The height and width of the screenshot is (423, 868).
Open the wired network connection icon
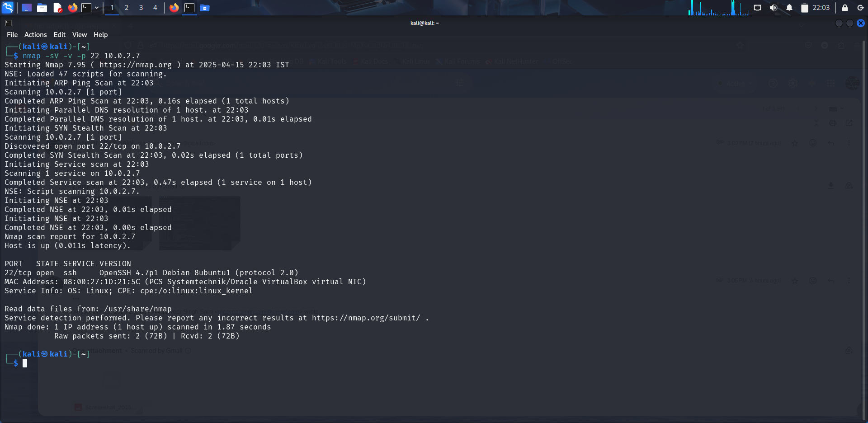pyautogui.click(x=758, y=8)
